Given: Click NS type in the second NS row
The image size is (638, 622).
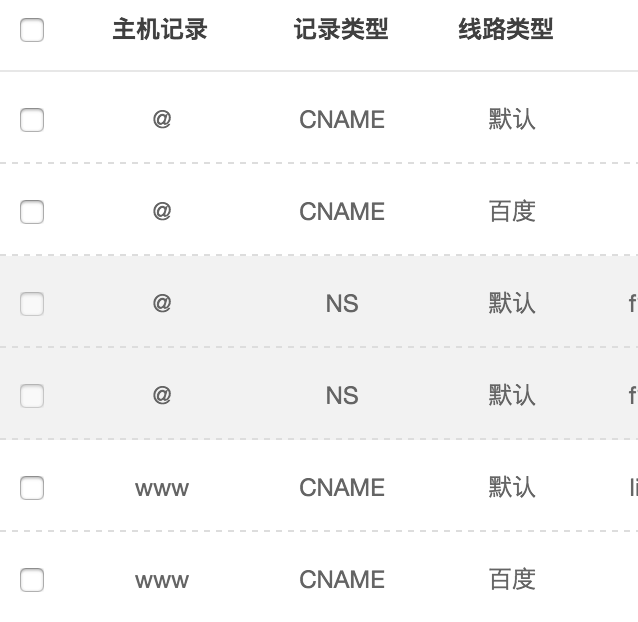Looking at the screenshot, I should pos(342,396).
